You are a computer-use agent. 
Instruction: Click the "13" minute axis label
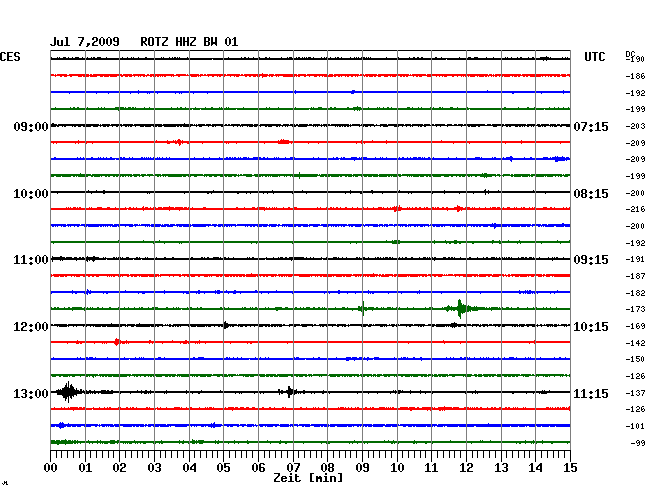(x=501, y=467)
